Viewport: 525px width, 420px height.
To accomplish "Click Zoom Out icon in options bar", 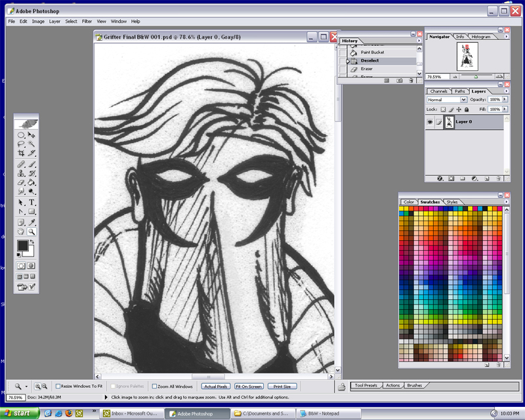I will 44,386.
